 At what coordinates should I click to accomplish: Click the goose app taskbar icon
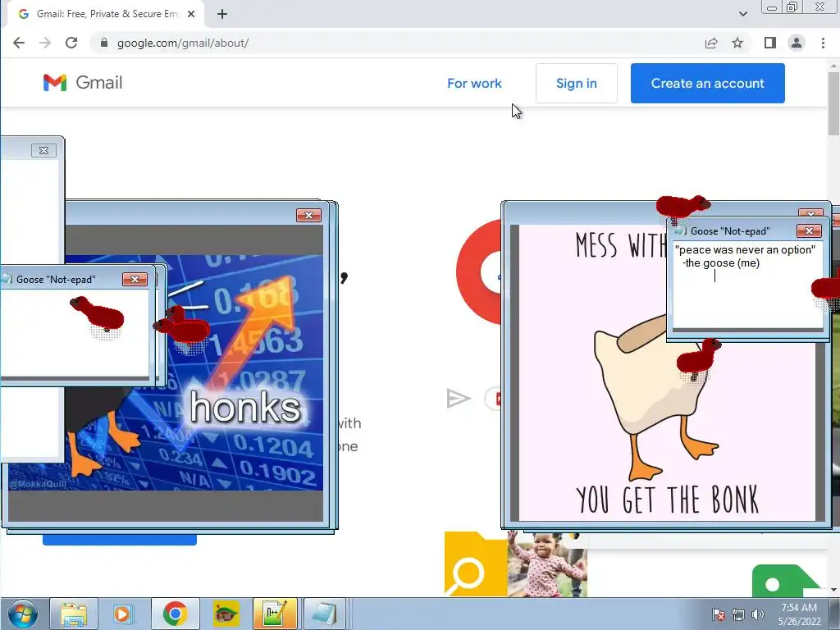click(226, 614)
